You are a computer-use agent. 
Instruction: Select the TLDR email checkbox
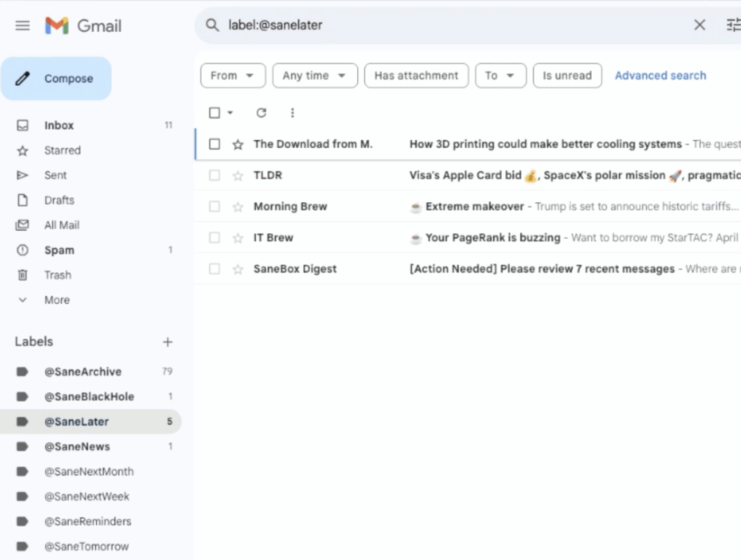[x=214, y=175]
